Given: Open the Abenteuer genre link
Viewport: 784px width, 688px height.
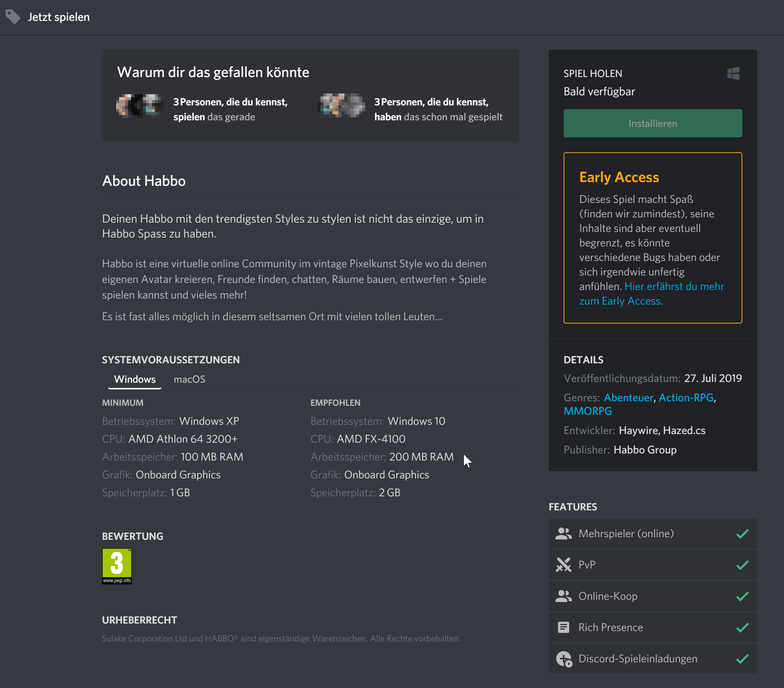Looking at the screenshot, I should [629, 397].
